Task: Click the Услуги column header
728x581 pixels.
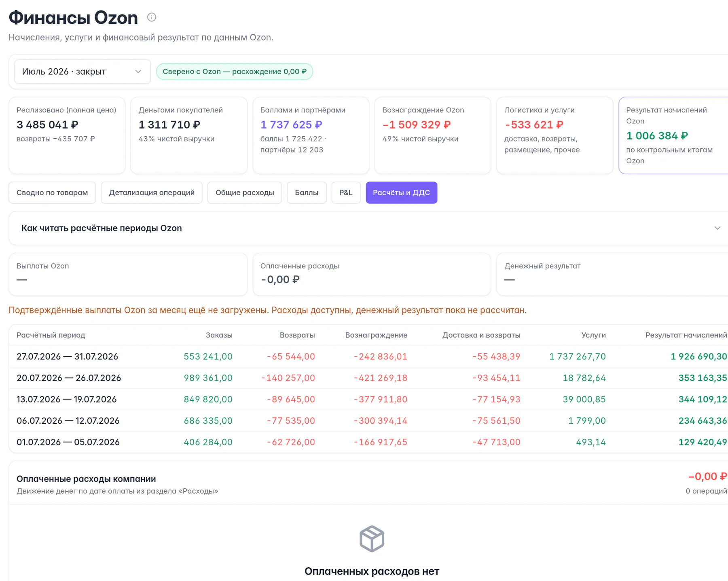Action: coord(594,335)
